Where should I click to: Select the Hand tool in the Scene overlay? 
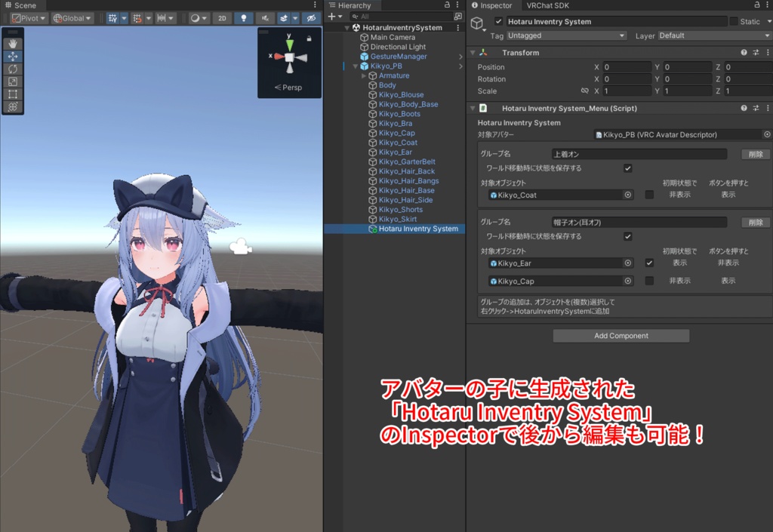(13, 43)
